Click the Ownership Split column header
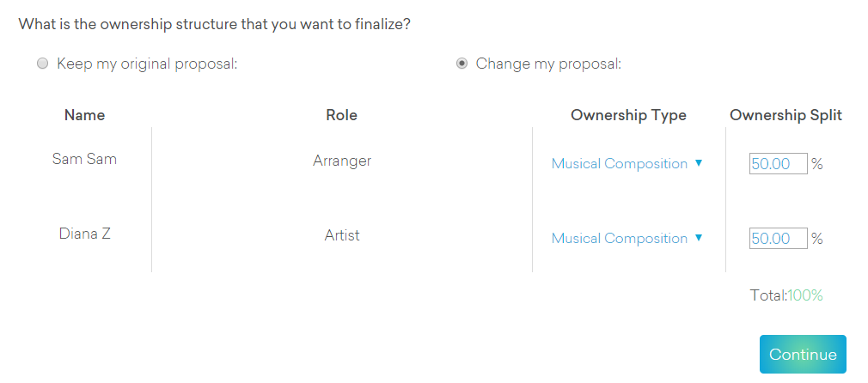868x383 pixels. pos(785,115)
